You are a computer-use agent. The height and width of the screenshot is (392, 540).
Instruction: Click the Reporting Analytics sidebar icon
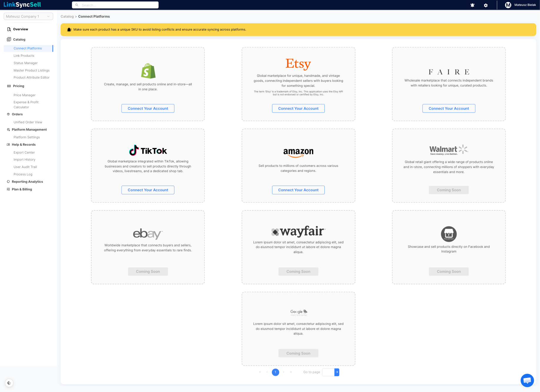point(8,182)
